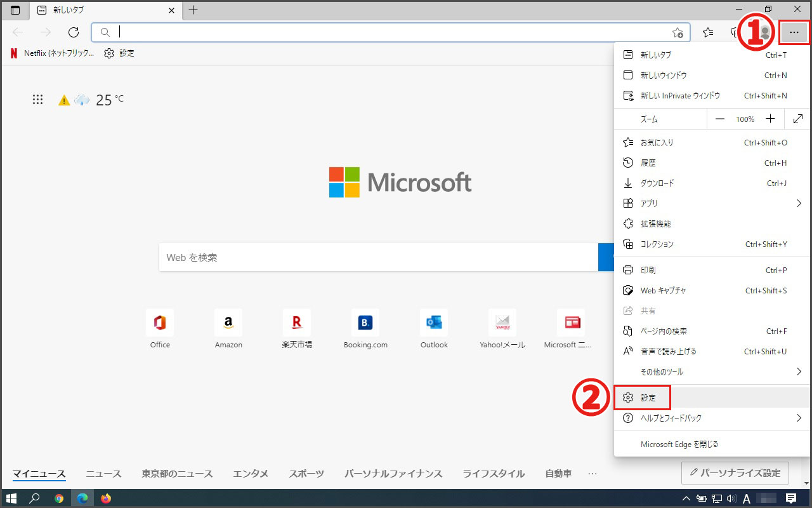The height and width of the screenshot is (508, 812).
Task: Open the Yahoo!メール quick link tile
Action: (502, 330)
